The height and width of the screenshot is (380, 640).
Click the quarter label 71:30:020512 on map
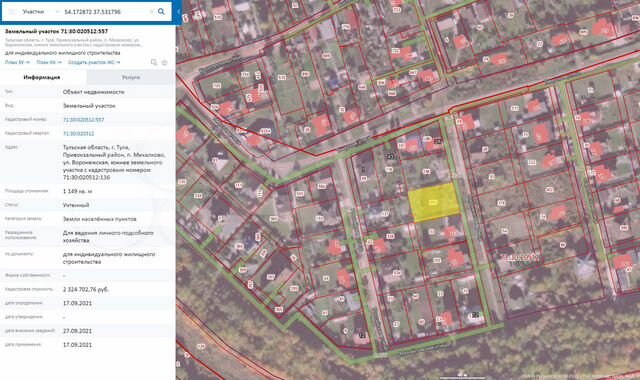[520, 258]
